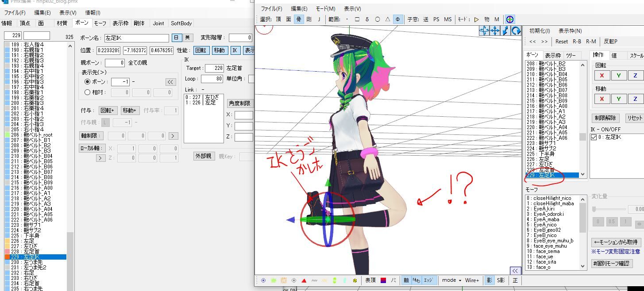Switch to the ツリー tab in transform panel
This screenshot has width=644, height=291.
571,56
